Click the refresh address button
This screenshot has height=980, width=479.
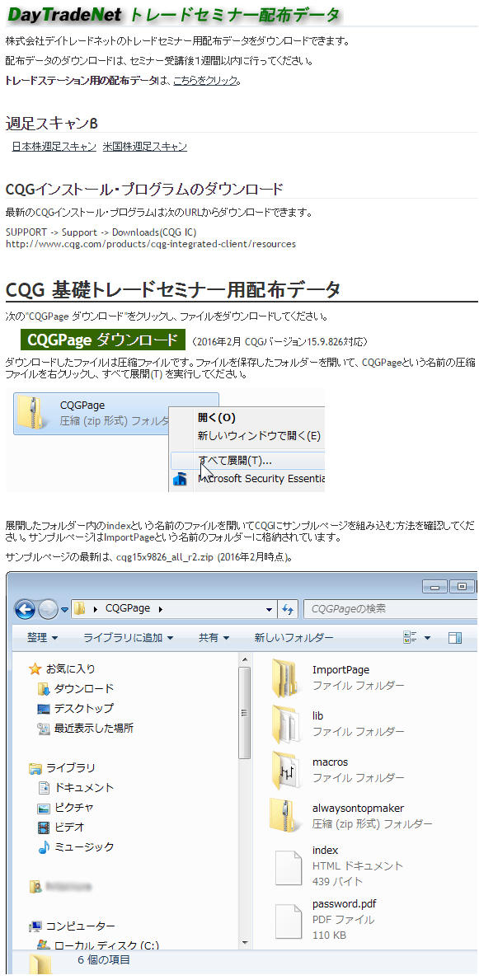click(289, 609)
